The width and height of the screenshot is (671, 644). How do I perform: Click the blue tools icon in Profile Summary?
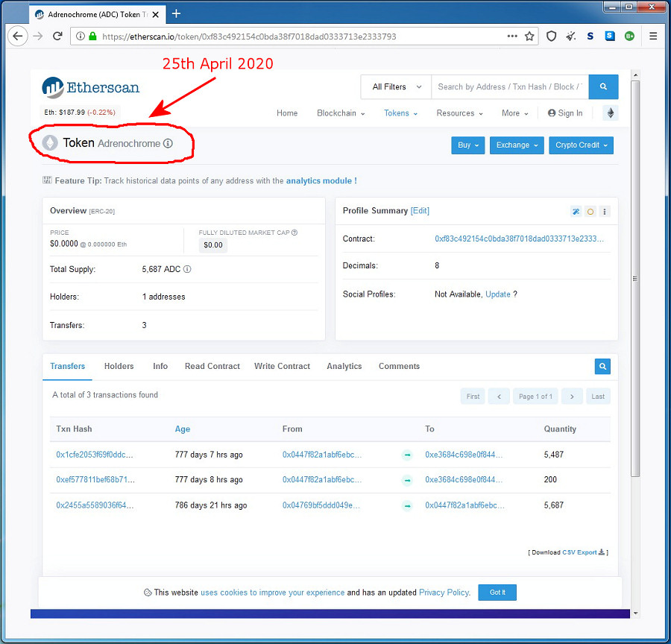[x=576, y=212]
